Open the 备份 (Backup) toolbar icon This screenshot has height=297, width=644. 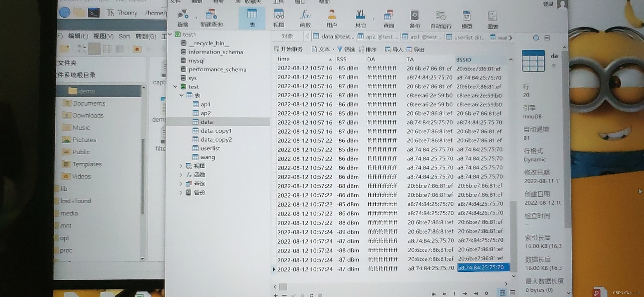(x=414, y=18)
